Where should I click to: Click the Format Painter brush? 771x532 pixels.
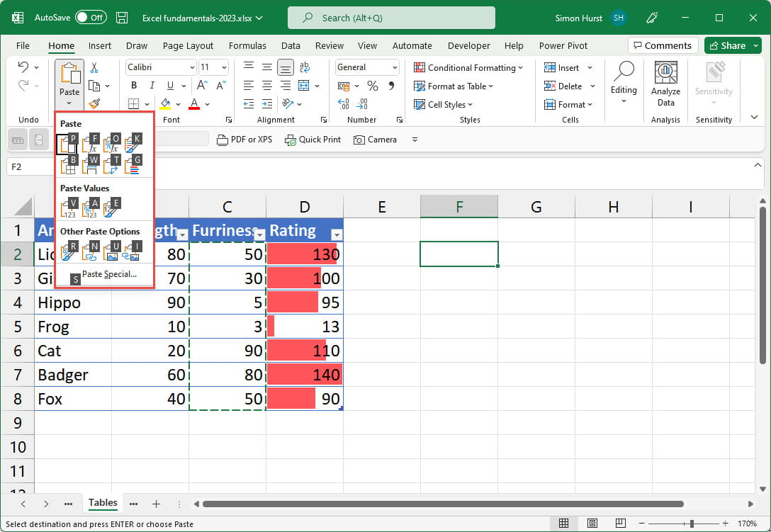coord(94,104)
